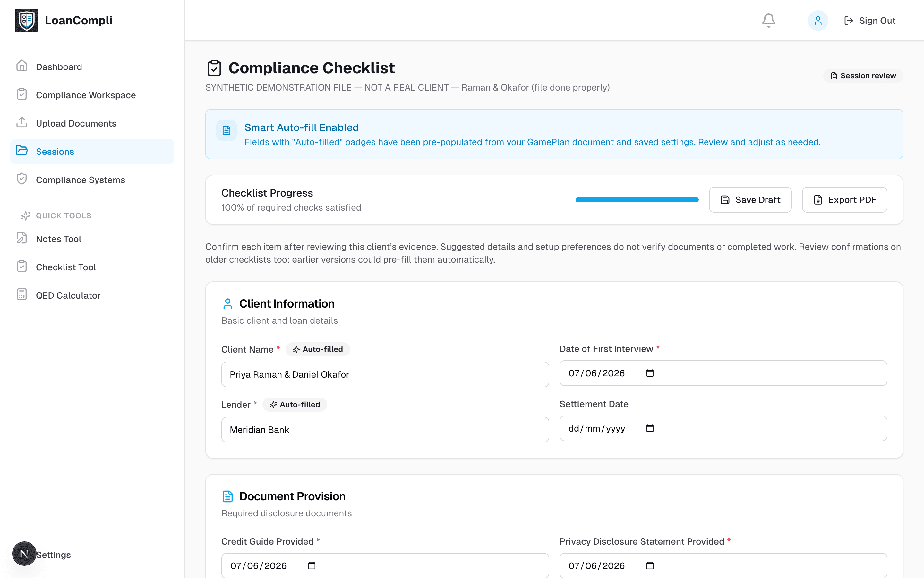Click the Compliance Systems shield icon
Image resolution: width=924 pixels, height=578 pixels.
(x=22, y=179)
